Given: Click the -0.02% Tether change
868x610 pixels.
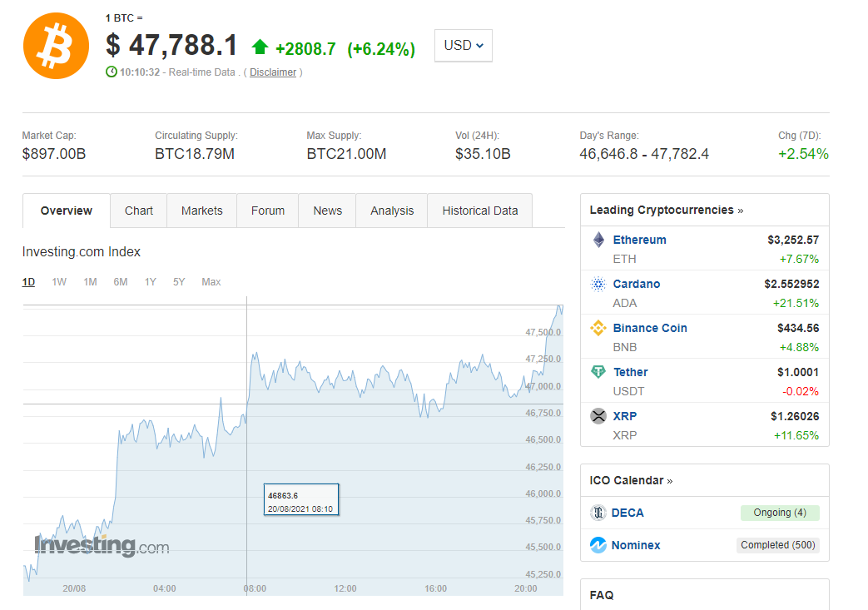Looking at the screenshot, I should point(801,391).
